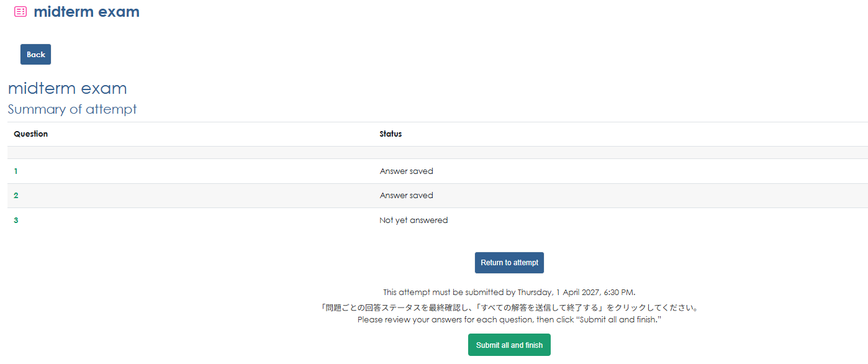Click the Summary of attempt heading
Screen dimensions: 868x364
coord(72,109)
